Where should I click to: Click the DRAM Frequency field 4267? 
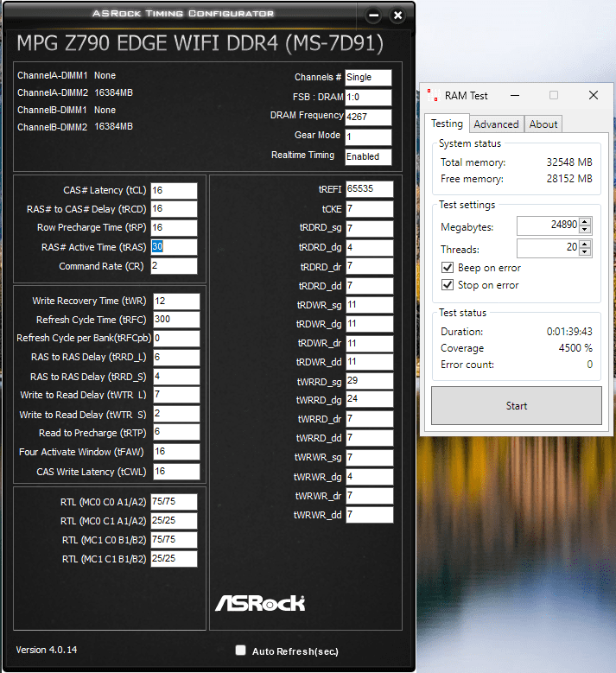pos(368,117)
